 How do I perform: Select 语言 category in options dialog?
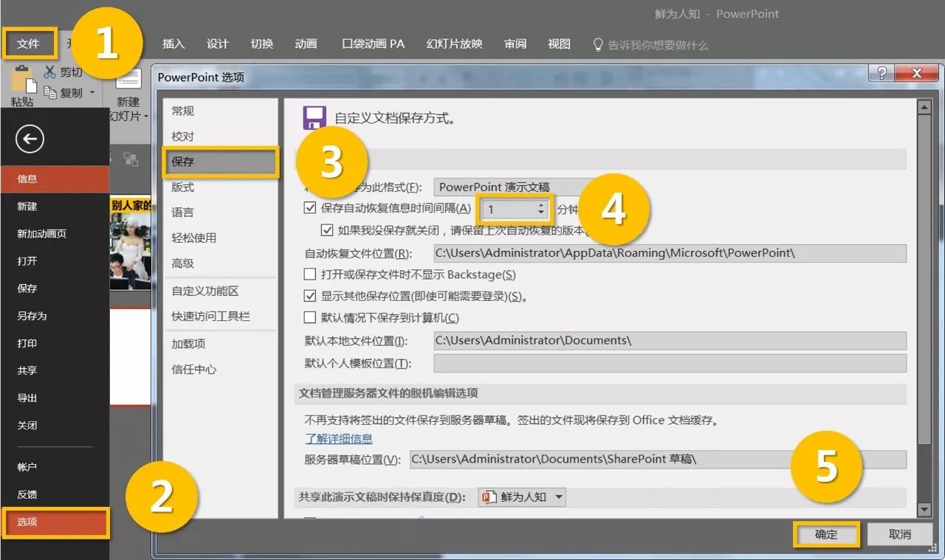[220, 212]
